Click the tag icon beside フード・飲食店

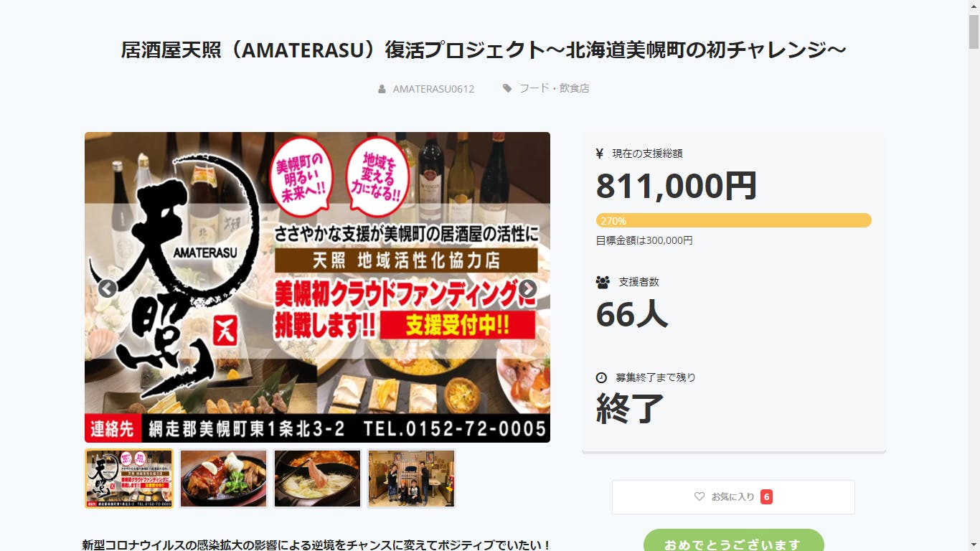[x=507, y=88]
